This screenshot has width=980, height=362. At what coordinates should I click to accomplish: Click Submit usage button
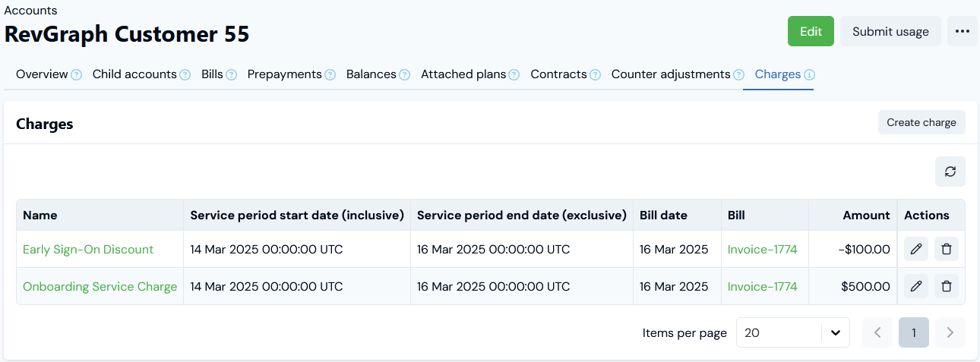click(x=890, y=31)
